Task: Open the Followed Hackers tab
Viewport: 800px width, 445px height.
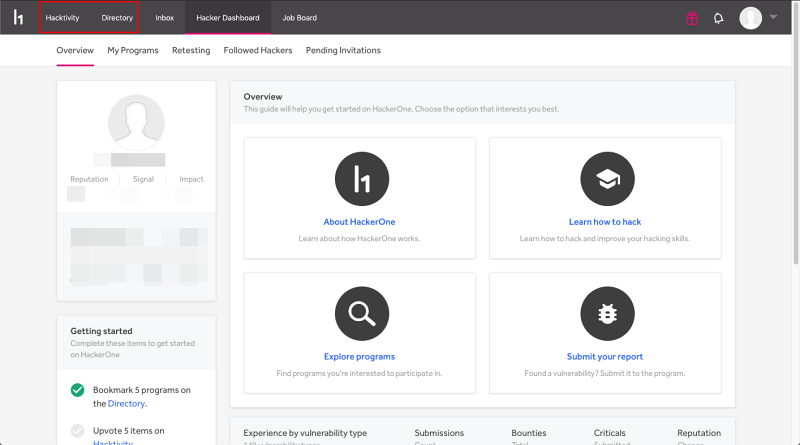Action: [258, 51]
